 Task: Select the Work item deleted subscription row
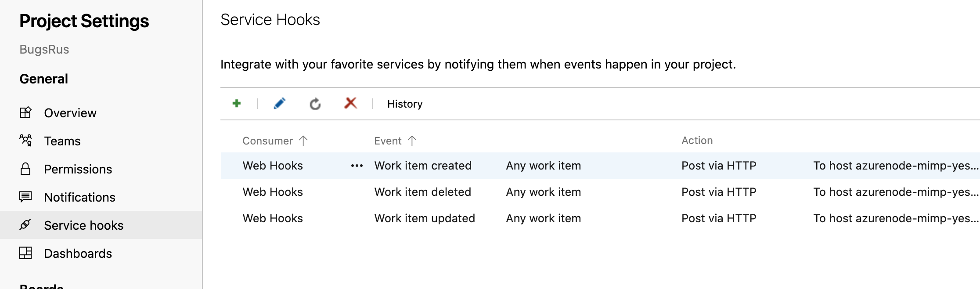tap(422, 192)
